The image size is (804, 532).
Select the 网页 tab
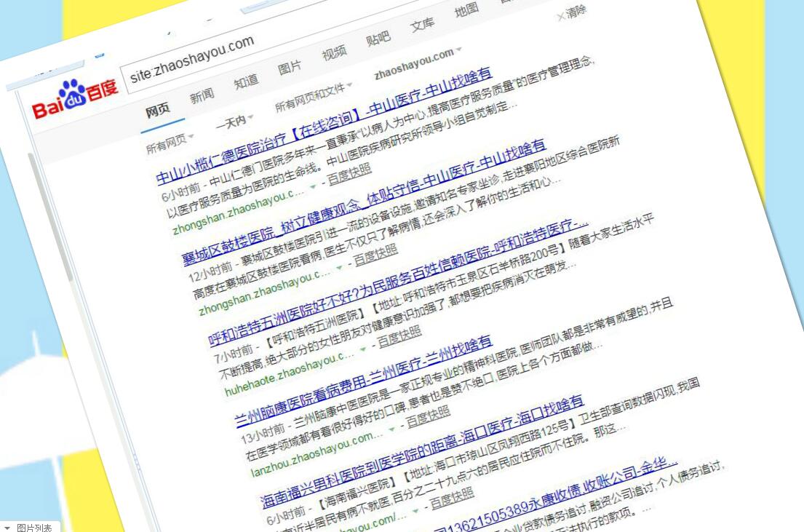coord(157,109)
